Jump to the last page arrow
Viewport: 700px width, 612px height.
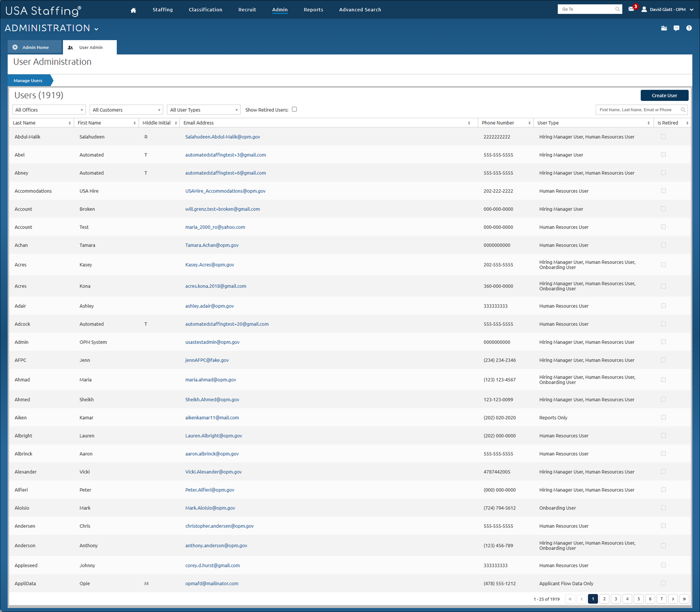(x=684, y=599)
